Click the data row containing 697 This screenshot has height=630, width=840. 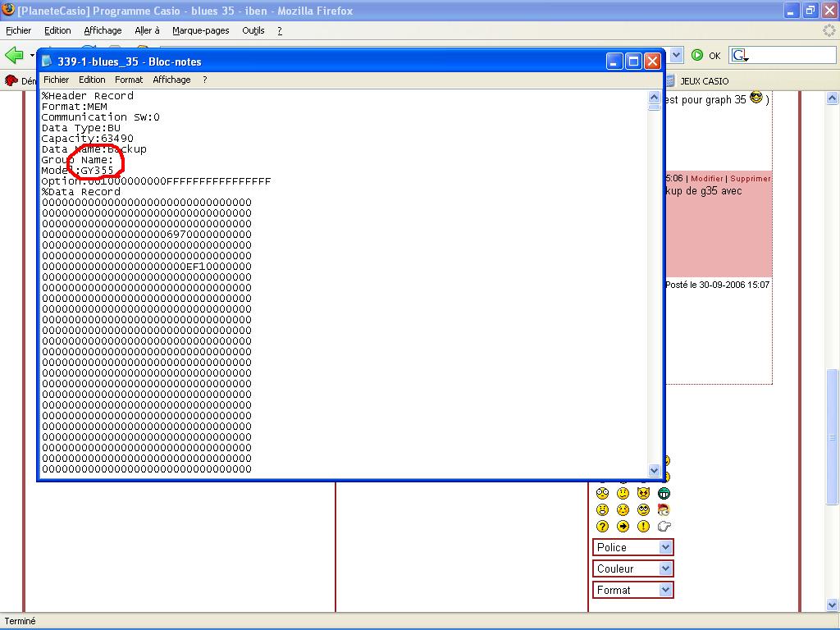pyautogui.click(x=147, y=234)
